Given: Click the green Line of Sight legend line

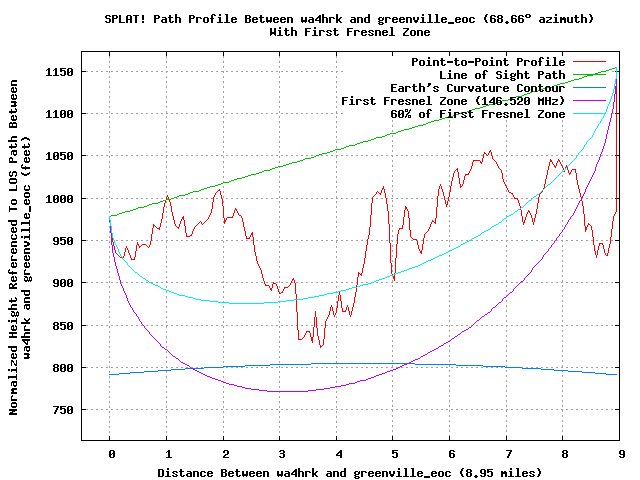Looking at the screenshot, I should pos(590,75).
